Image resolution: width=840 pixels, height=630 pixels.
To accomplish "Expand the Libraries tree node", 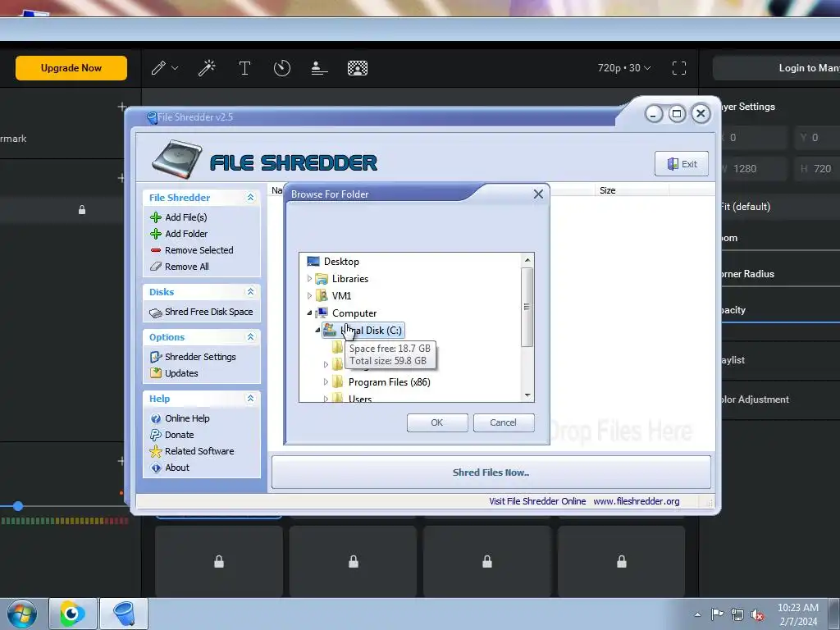I will point(309,279).
